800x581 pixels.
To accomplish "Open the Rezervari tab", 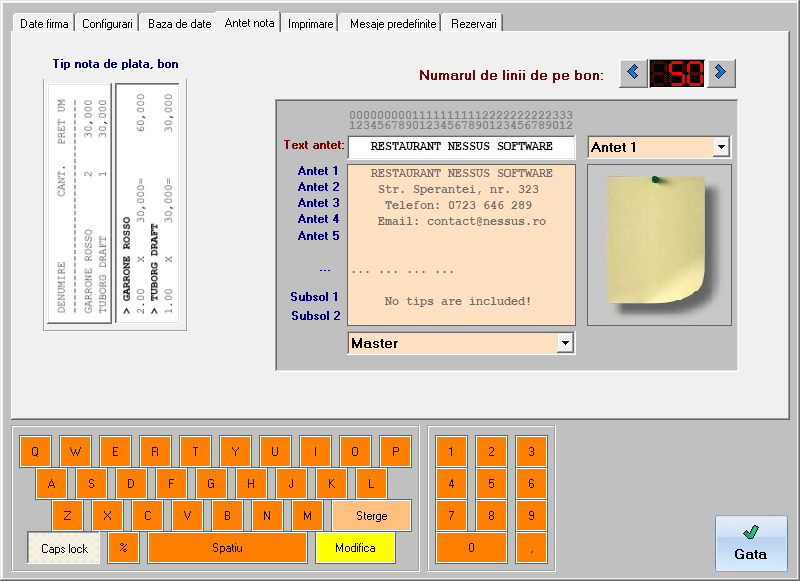I will point(473,23).
